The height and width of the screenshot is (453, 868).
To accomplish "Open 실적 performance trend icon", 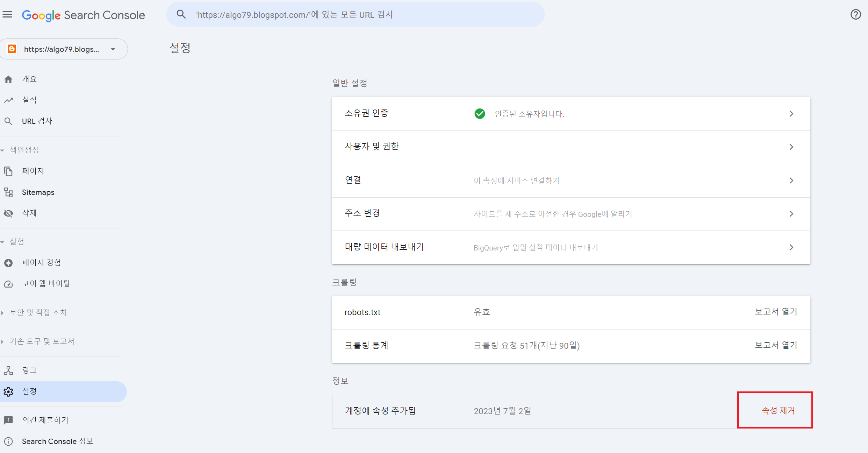I will [8, 100].
